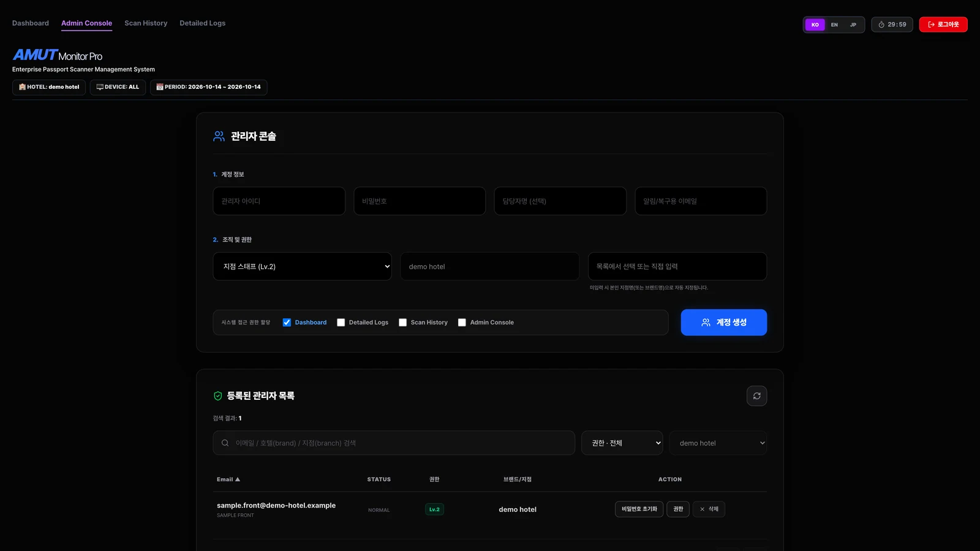Viewport: 980px width, 551px height.
Task: Toggle the Admin Console permission checkbox
Action: 462,323
